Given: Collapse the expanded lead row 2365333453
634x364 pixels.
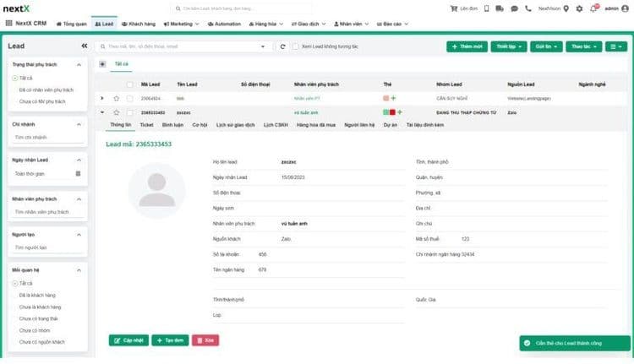Looking at the screenshot, I should 102,111.
